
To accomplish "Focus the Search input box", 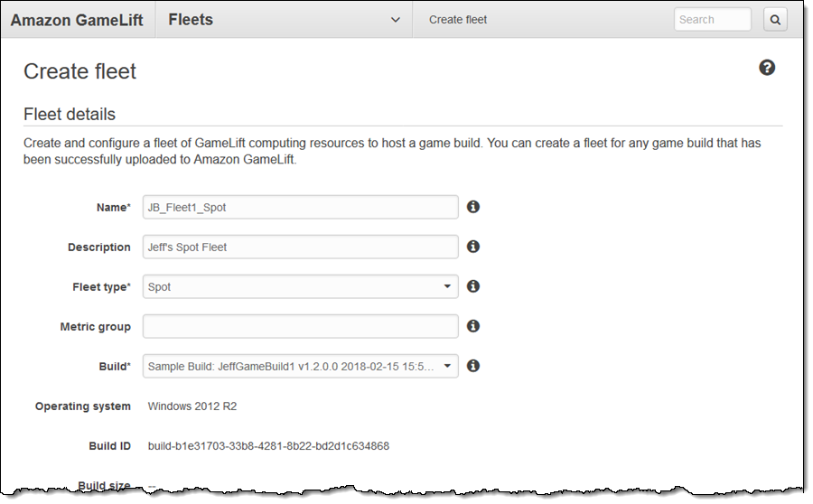I will click(712, 20).
